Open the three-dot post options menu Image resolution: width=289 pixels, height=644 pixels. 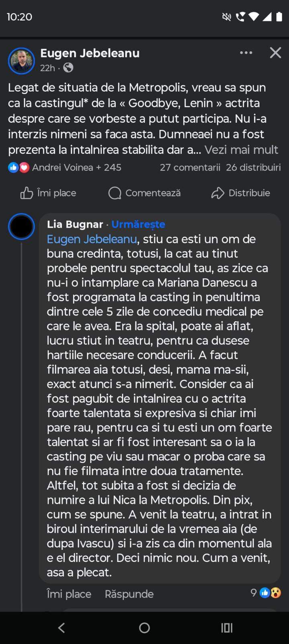(x=246, y=53)
